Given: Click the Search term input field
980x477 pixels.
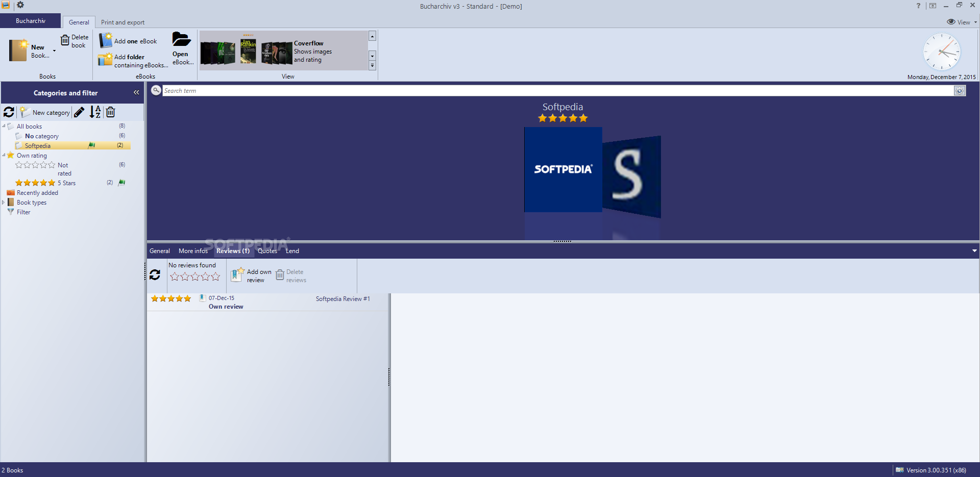Looking at the screenshot, I should click(x=558, y=91).
